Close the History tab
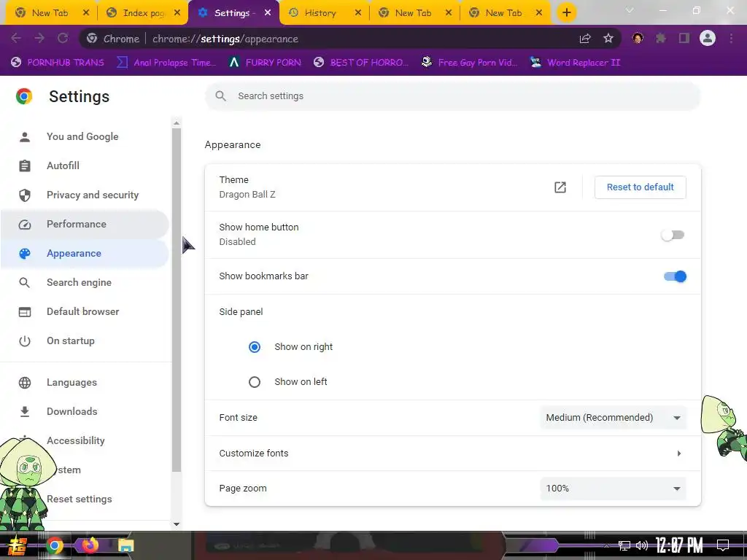Viewport: 747px width, 560px height. [358, 12]
